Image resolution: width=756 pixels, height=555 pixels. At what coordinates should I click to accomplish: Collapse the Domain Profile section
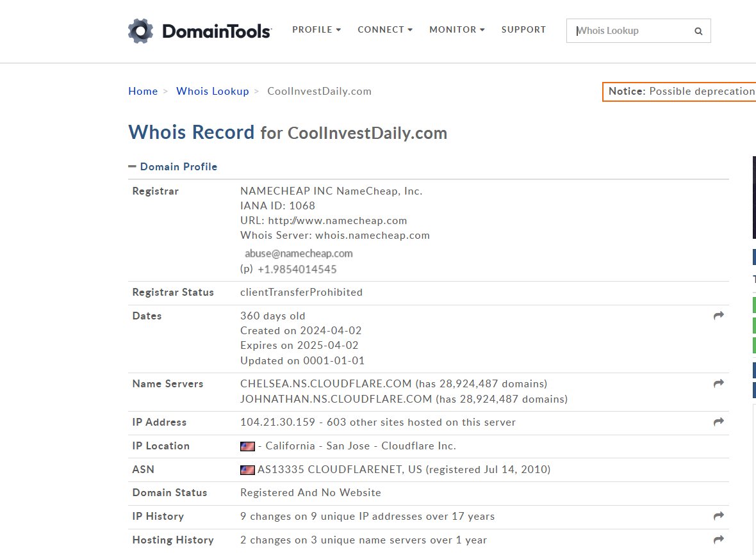coord(172,166)
